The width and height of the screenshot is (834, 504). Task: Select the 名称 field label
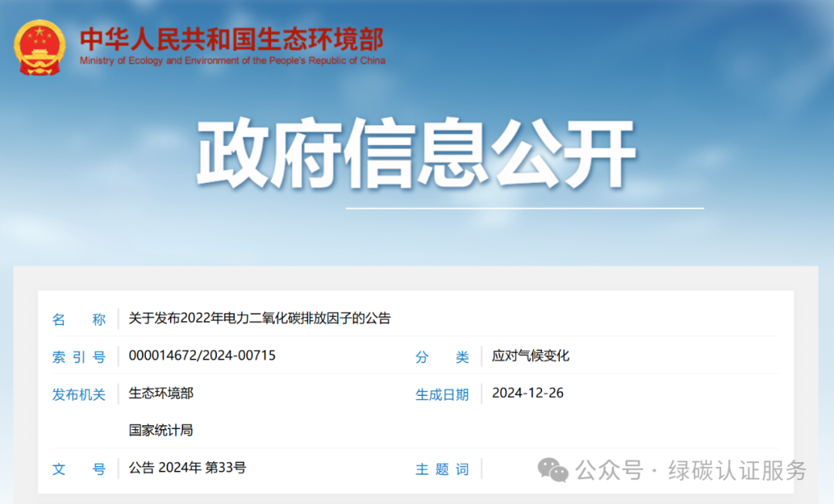[79, 318]
